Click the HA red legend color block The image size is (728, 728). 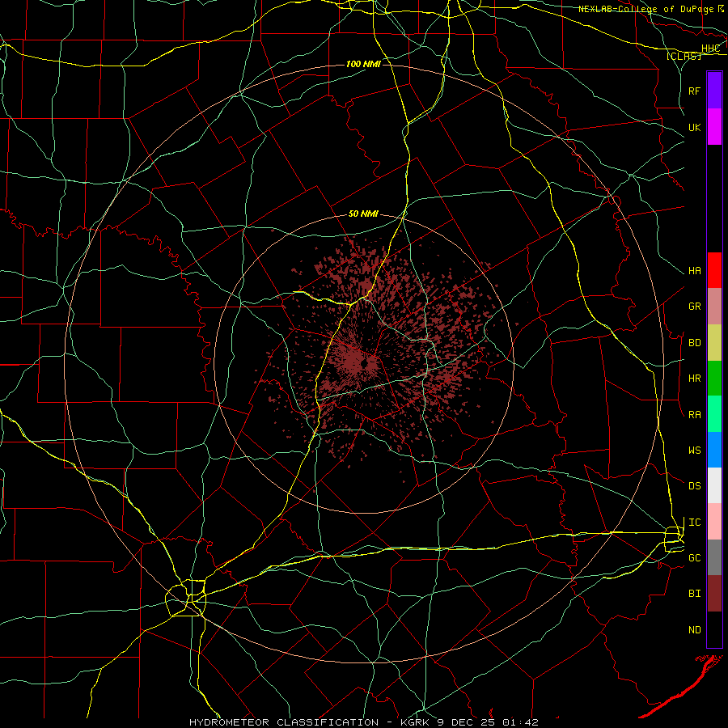tap(714, 270)
